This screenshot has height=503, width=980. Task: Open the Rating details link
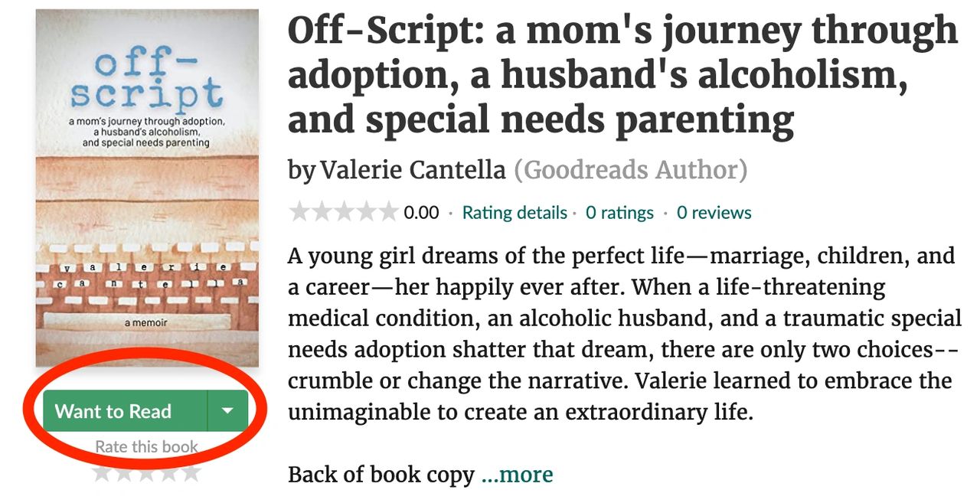point(514,213)
